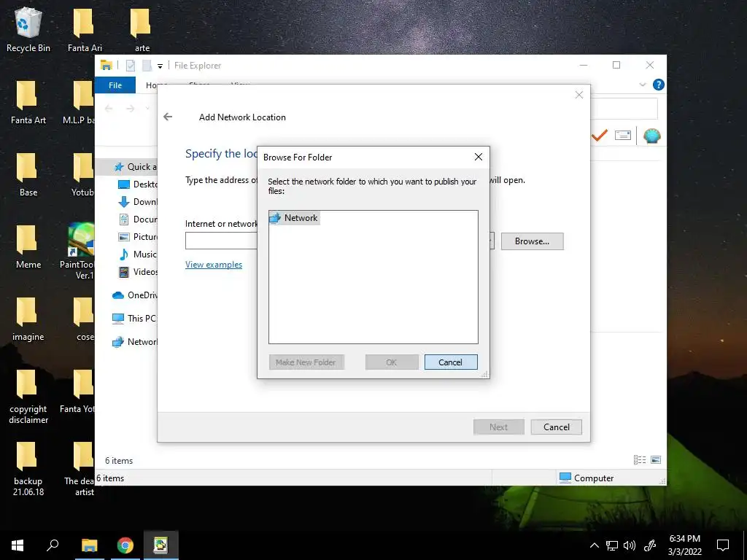747x560 pixels.
Task: Click Cancel in Add Network Location wizard
Action: [557, 427]
